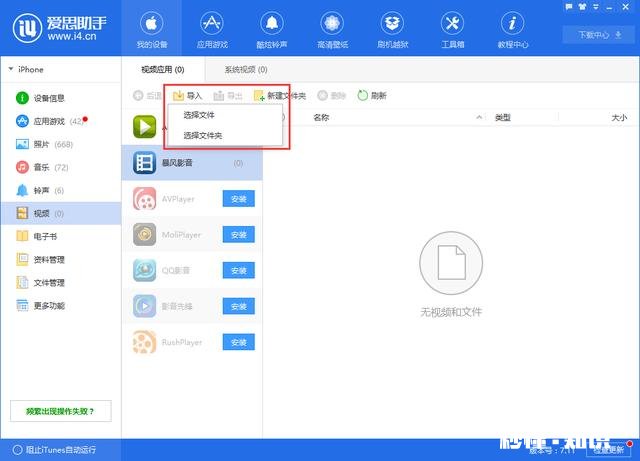Select the 暴风影音 app row

(192, 163)
